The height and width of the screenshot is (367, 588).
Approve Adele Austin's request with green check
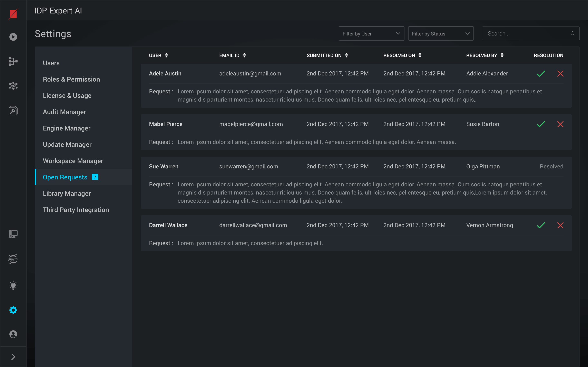pyautogui.click(x=541, y=74)
